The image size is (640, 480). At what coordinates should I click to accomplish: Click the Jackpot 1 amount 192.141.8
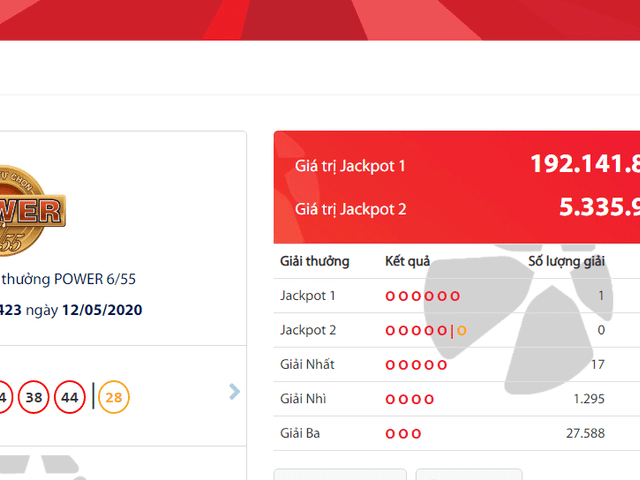click(584, 165)
